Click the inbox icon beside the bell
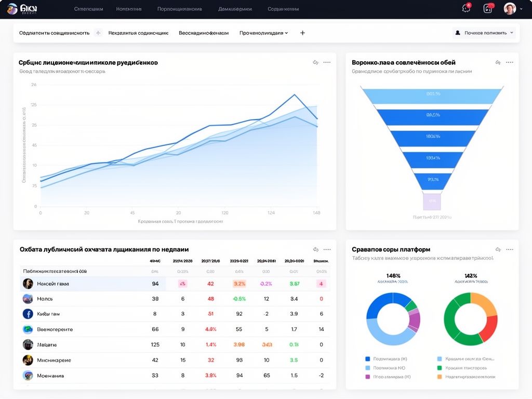This screenshot has height=399, width=532. coord(488,8)
